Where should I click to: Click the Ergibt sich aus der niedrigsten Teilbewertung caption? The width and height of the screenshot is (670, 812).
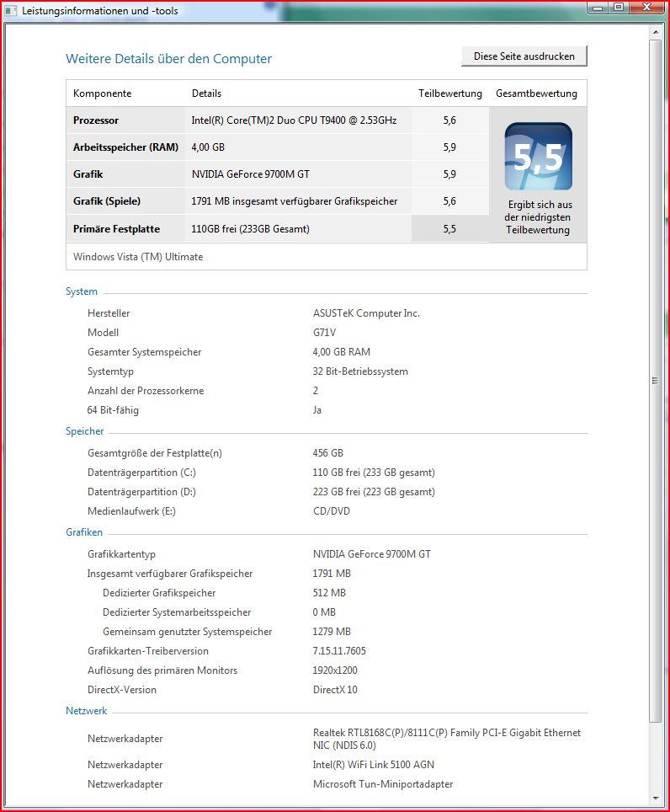coord(538,217)
